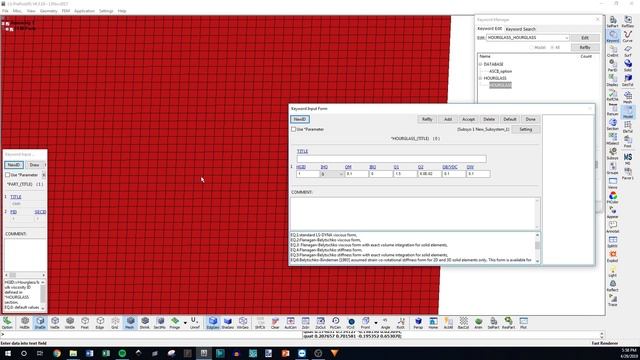Click the Zoom in (ZoIn) icon
This screenshot has height=360, width=640.
[305, 322]
